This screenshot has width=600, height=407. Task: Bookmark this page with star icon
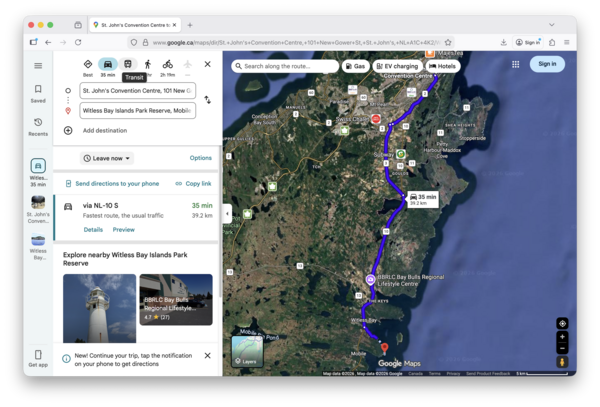(448, 42)
